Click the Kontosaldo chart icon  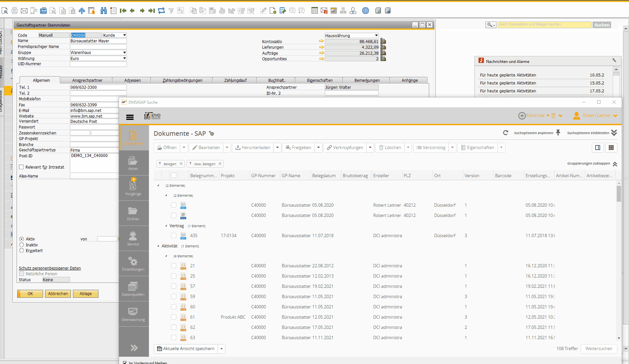point(383,41)
